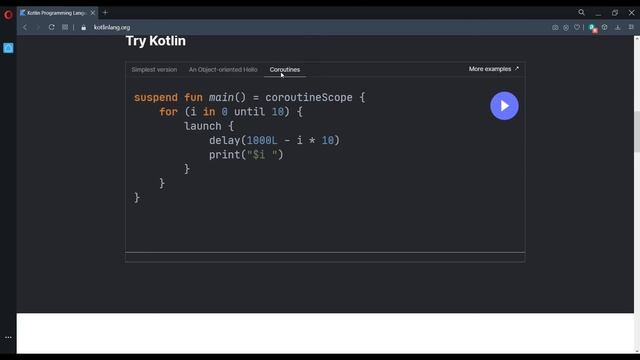Minimize the Opera browser window
The width and height of the screenshot is (640, 360).
pyautogui.click(x=598, y=13)
